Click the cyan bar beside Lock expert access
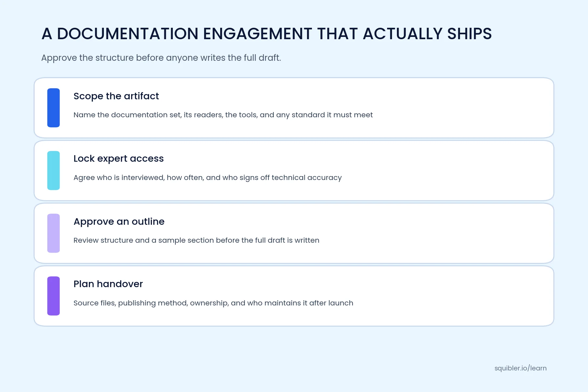The height and width of the screenshot is (392, 588). 54,171
